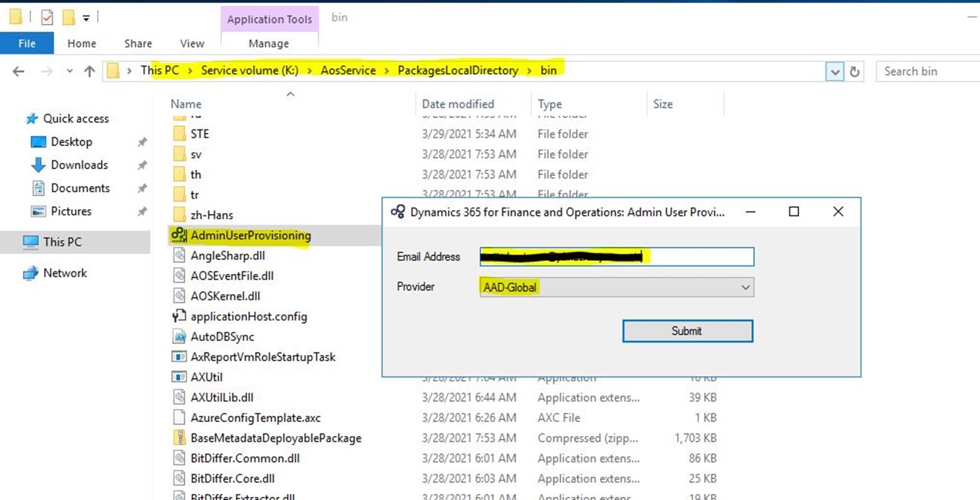Navigate to AosService in address bar
980x500 pixels.
coord(349,70)
